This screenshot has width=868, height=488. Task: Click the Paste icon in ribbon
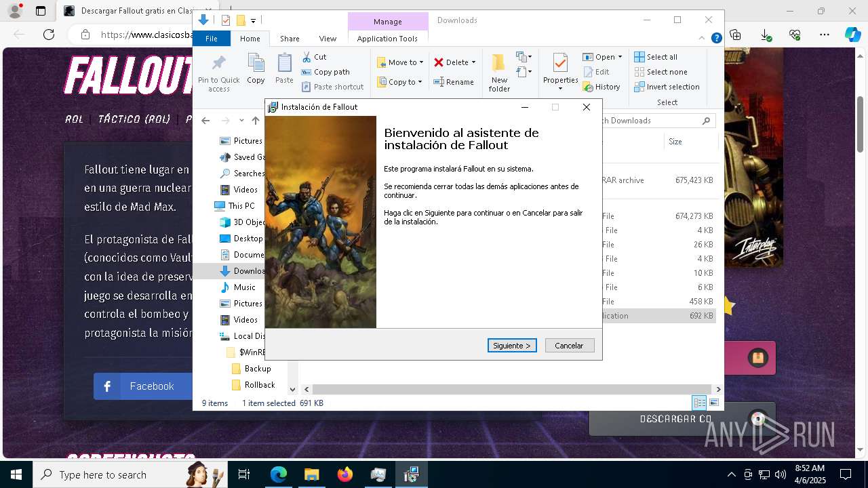pyautogui.click(x=284, y=69)
